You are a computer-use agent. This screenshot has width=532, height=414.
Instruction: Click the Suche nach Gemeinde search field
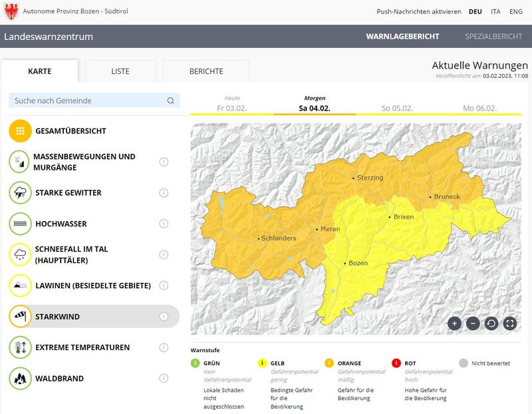pyautogui.click(x=90, y=101)
